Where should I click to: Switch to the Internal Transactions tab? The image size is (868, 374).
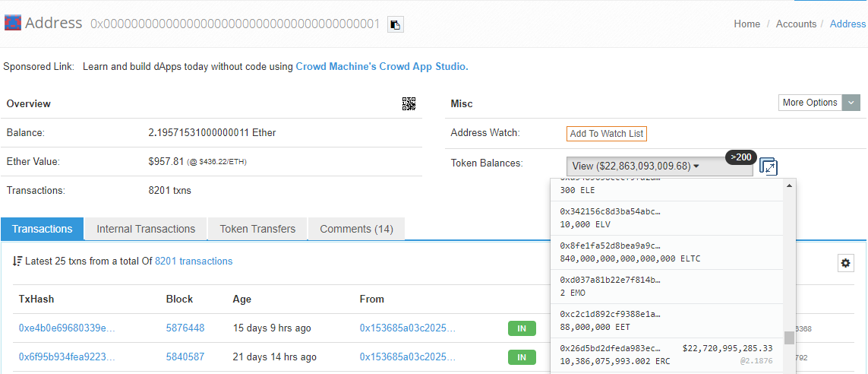click(x=146, y=229)
